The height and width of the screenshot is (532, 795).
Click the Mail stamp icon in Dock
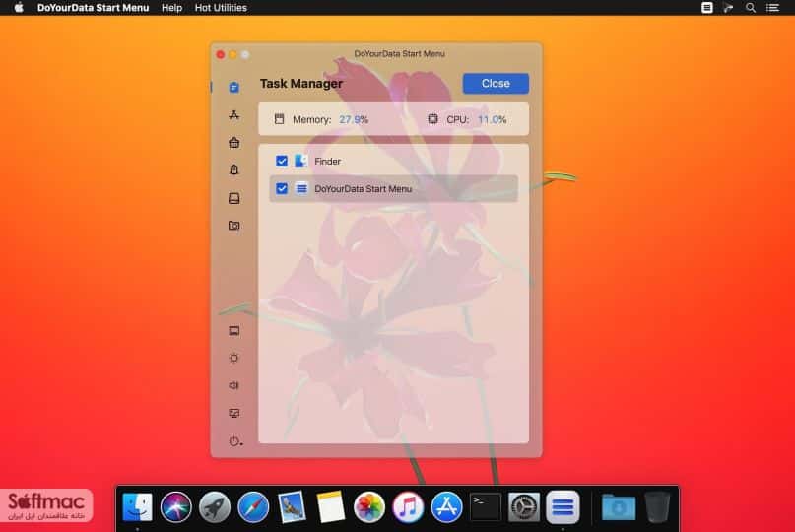[292, 506]
